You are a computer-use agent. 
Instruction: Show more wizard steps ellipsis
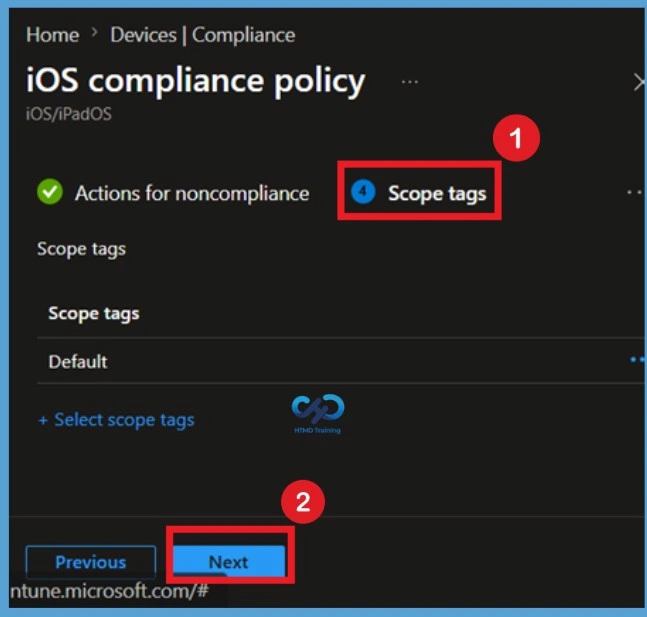[x=635, y=192]
